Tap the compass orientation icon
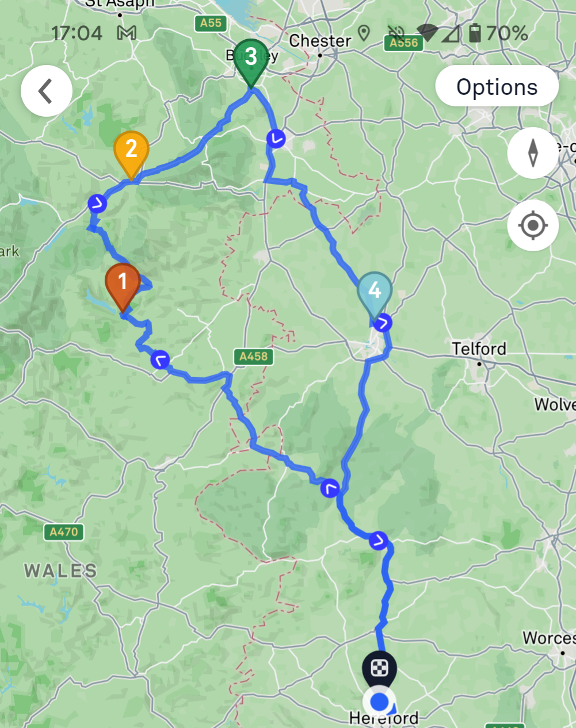Image resolution: width=576 pixels, height=728 pixels. coord(533,153)
